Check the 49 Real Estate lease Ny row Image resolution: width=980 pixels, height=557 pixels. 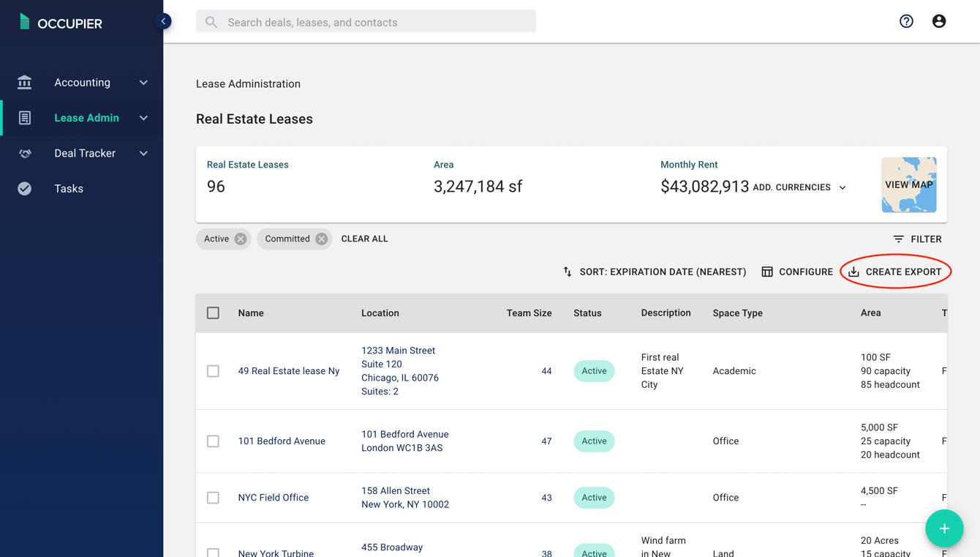point(213,371)
